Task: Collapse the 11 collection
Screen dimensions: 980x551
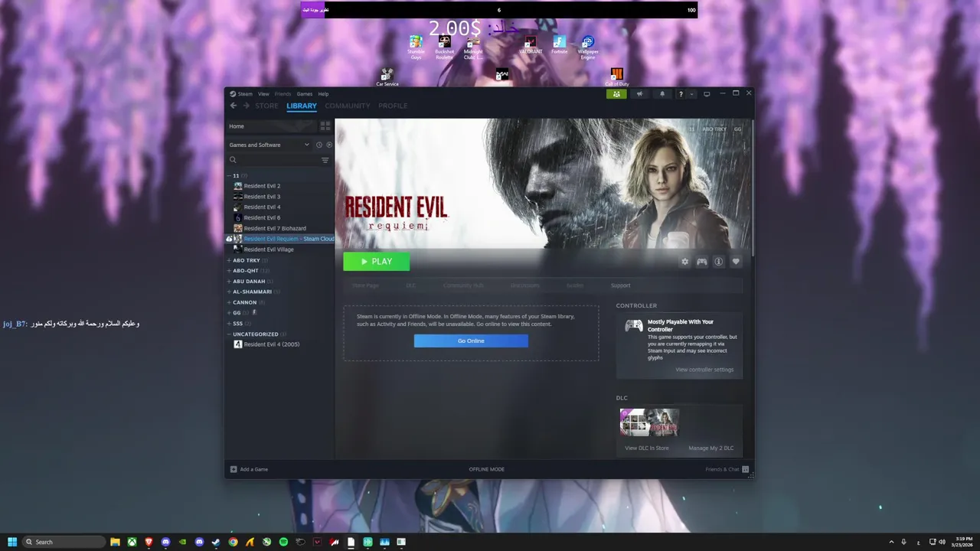Action: 229,176
